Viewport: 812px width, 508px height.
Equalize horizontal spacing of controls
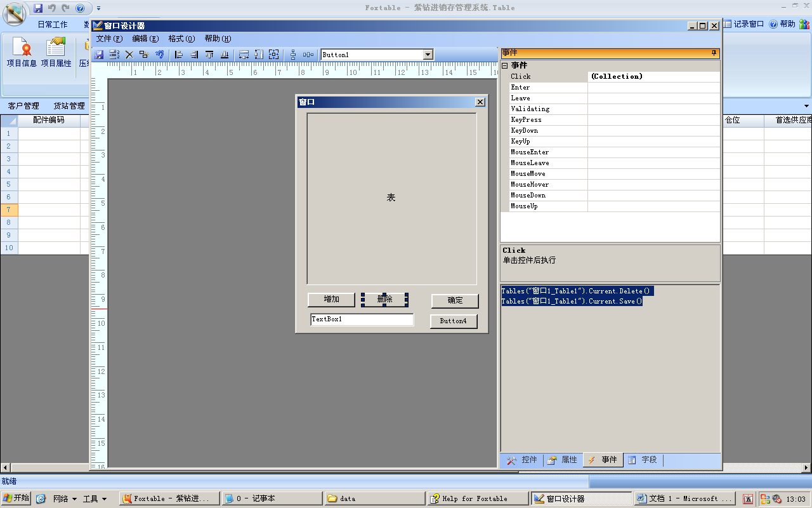[308, 55]
